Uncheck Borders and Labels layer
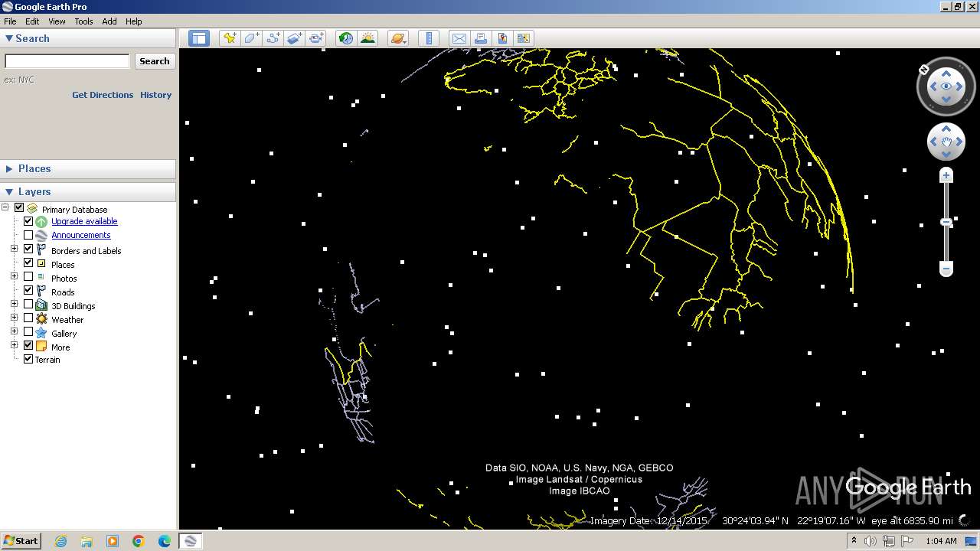 point(28,249)
